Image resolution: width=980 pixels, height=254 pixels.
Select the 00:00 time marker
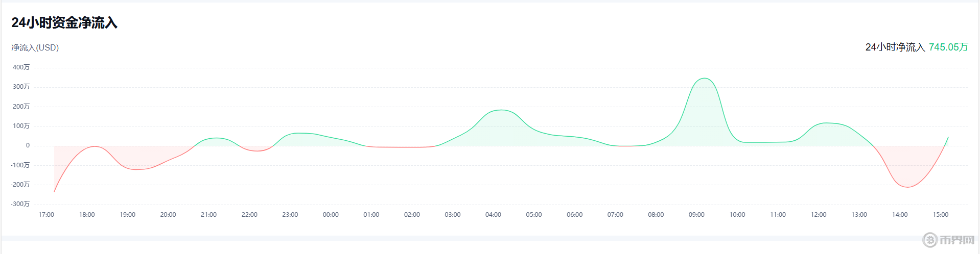331,215
